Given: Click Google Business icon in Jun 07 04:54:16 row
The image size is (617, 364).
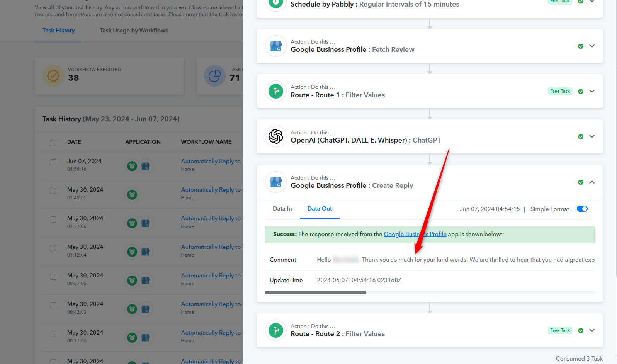Looking at the screenshot, I should click(x=145, y=166).
